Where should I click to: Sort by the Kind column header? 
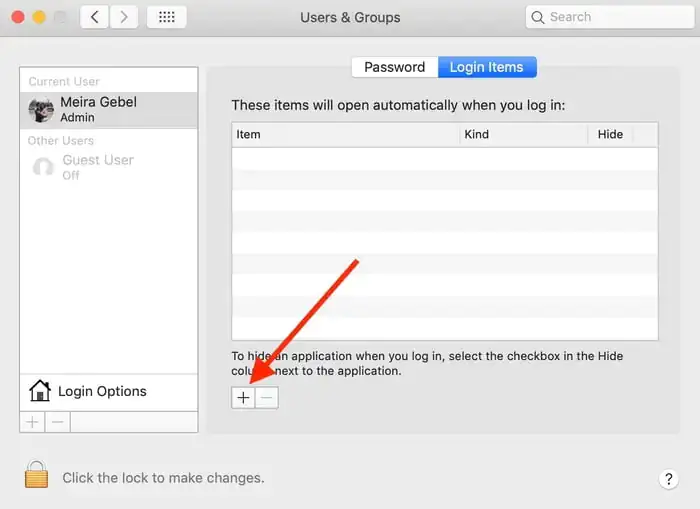click(522, 134)
